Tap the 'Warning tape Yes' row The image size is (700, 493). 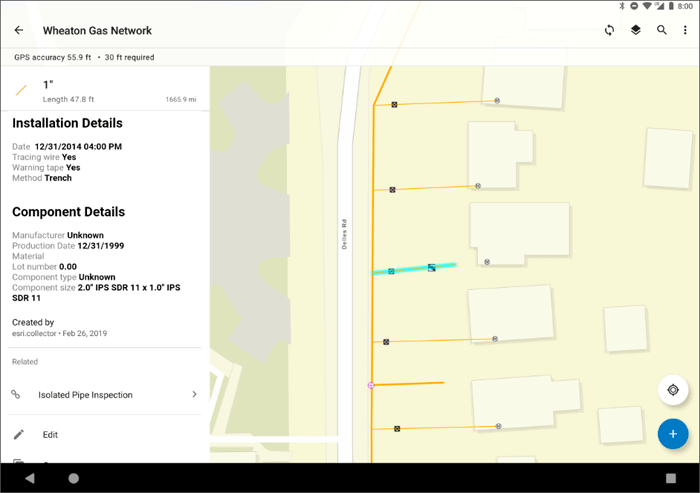point(46,167)
